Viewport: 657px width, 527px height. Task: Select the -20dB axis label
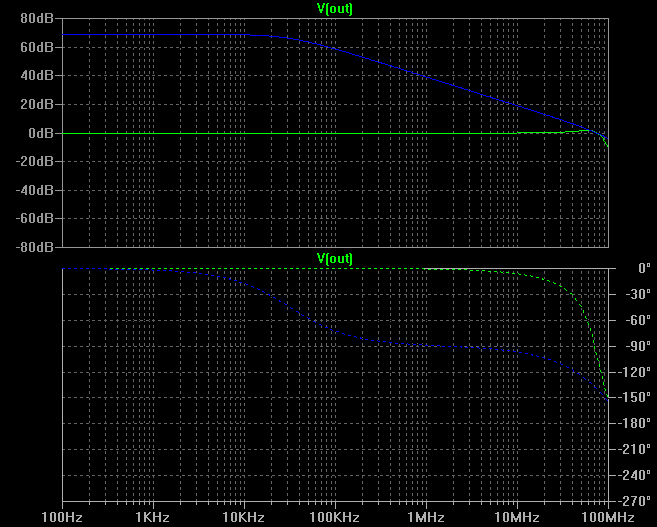35,162
